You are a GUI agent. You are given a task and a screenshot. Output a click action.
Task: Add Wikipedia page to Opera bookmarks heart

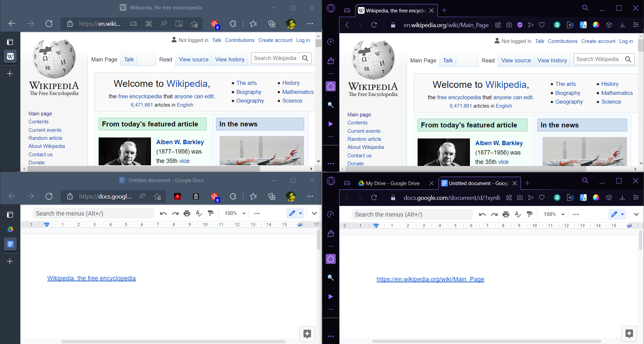(541, 25)
